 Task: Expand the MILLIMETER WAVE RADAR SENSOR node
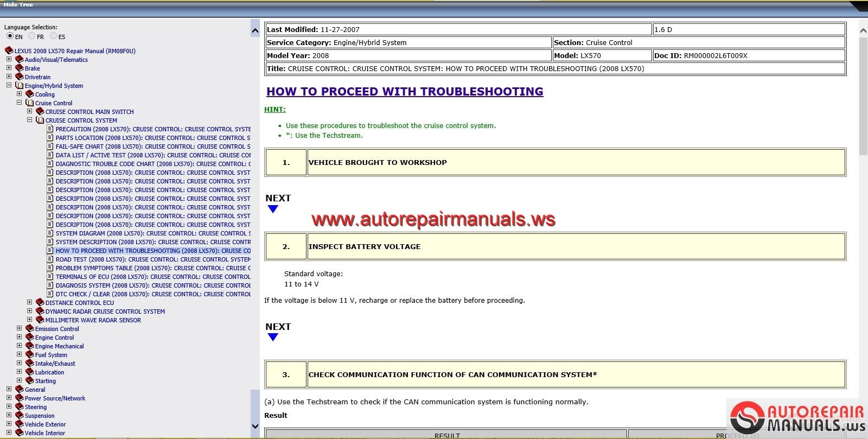(29, 320)
